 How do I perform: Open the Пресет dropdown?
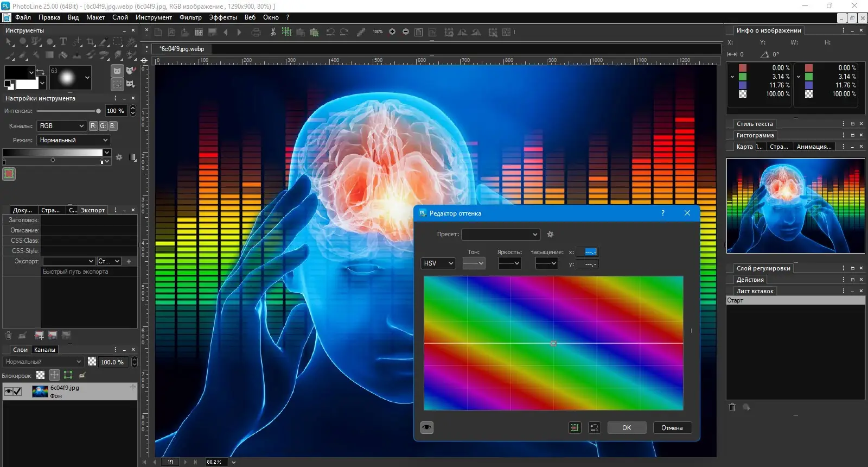pos(500,235)
